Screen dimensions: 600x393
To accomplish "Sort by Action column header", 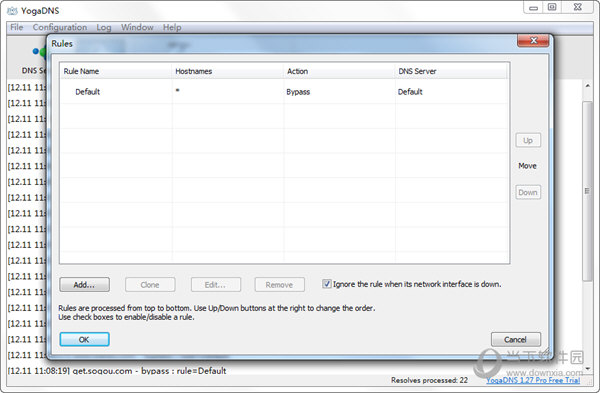I will click(x=339, y=71).
